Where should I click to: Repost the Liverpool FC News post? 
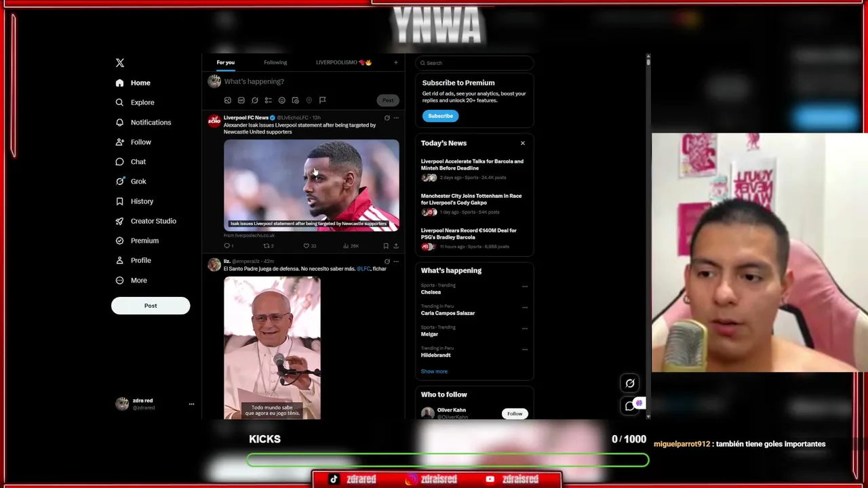click(x=267, y=246)
